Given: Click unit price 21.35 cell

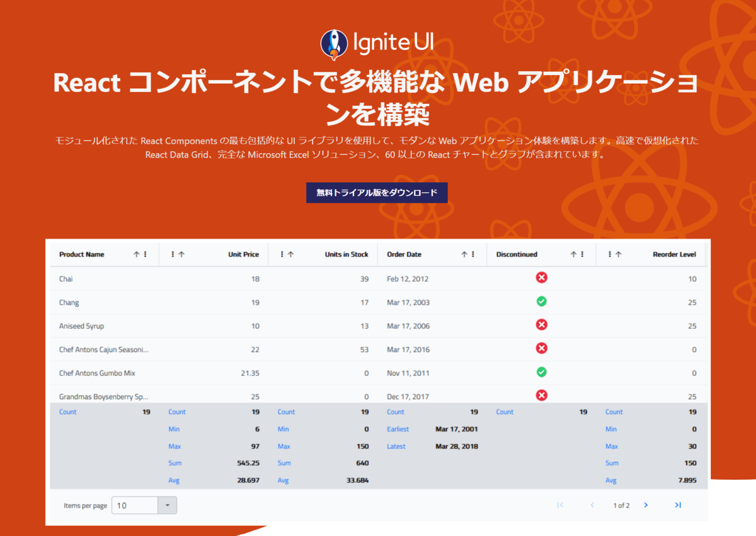Looking at the screenshot, I should click(x=250, y=373).
